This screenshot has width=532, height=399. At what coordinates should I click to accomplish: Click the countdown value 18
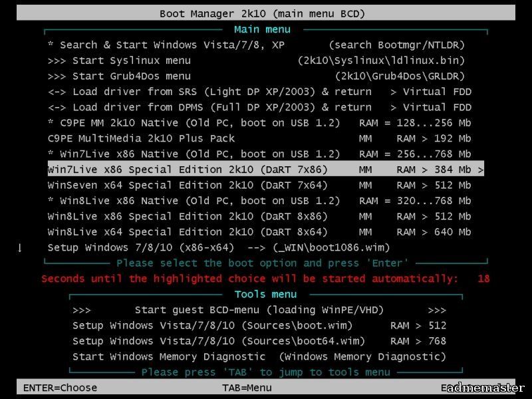(484, 279)
